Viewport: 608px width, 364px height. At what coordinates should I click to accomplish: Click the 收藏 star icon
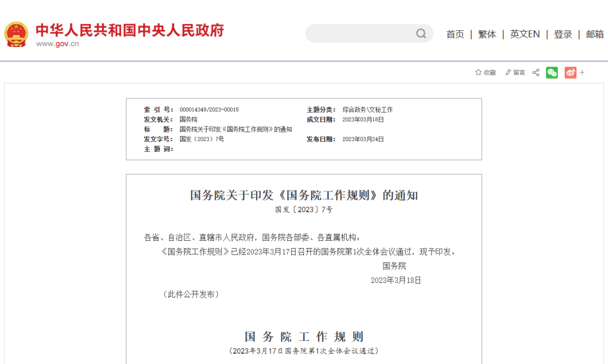click(x=479, y=73)
